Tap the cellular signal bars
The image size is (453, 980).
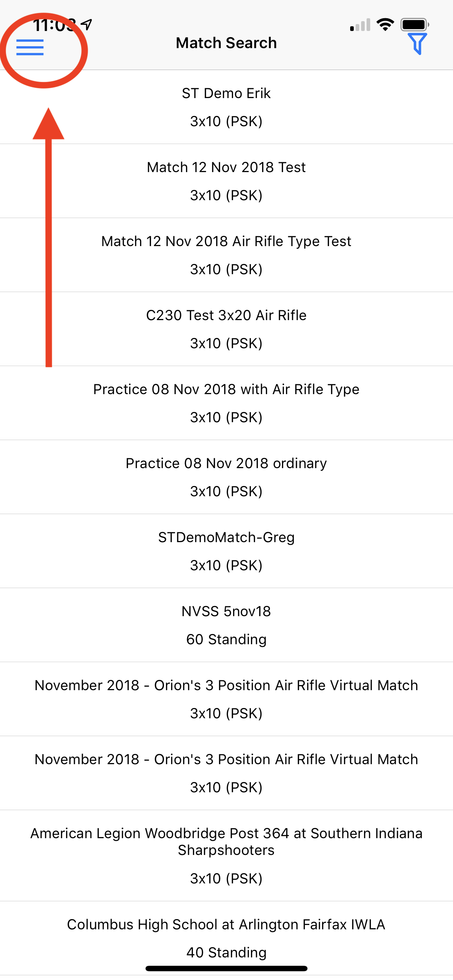(x=360, y=25)
